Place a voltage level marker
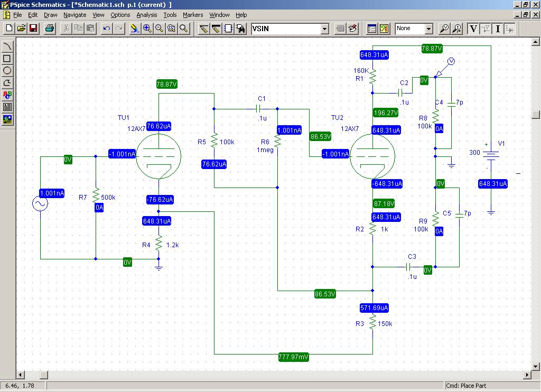 [x=444, y=29]
